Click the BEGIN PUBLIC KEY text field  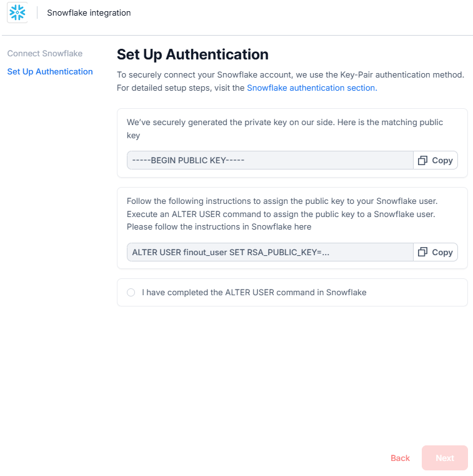click(x=270, y=161)
